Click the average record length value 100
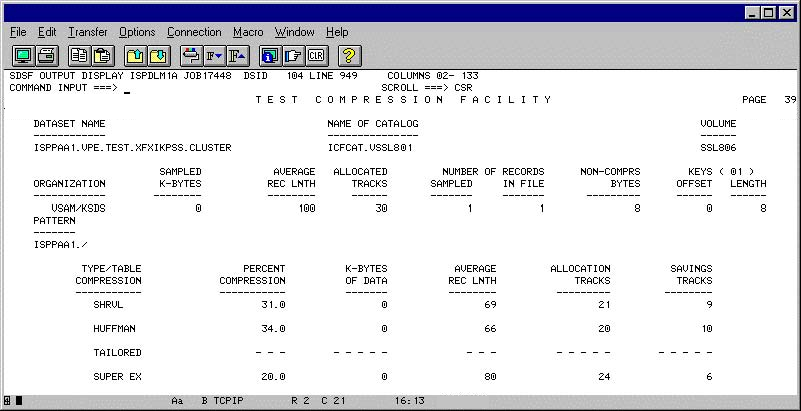This screenshot has height=411, width=801. pos(307,208)
